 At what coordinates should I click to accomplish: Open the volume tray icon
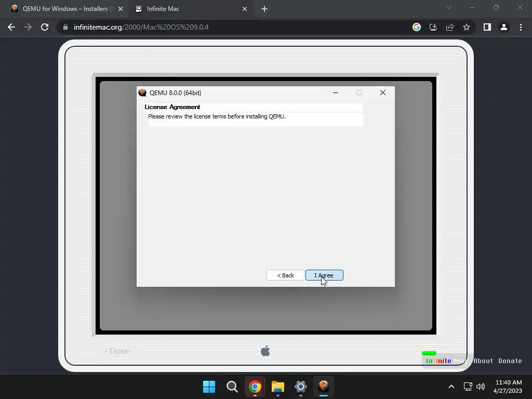click(481, 387)
